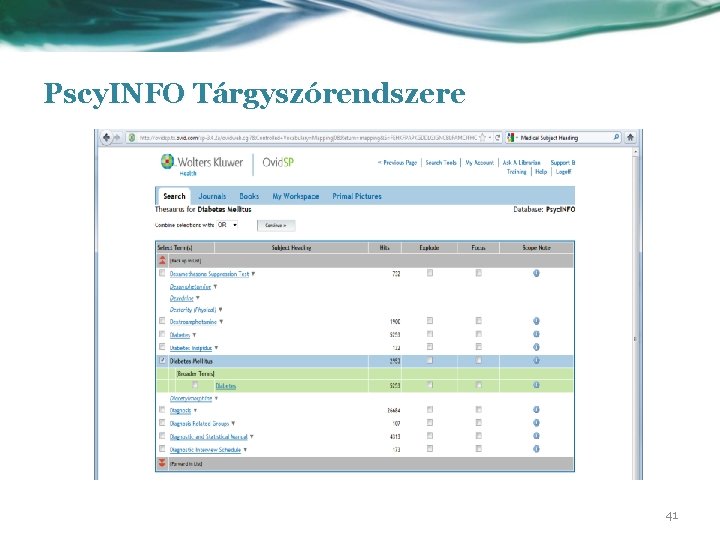
Task: Select the Dextroamphetamine term checkbox
Action: point(162,321)
